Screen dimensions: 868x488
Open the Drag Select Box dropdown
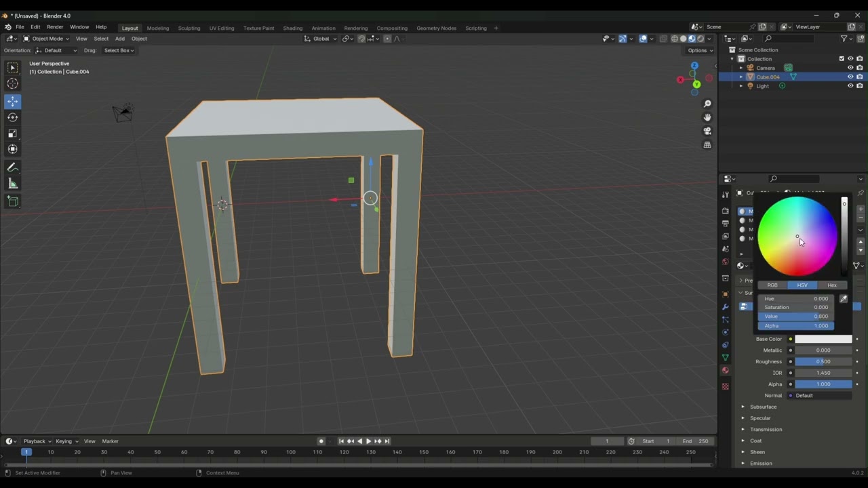tap(119, 50)
